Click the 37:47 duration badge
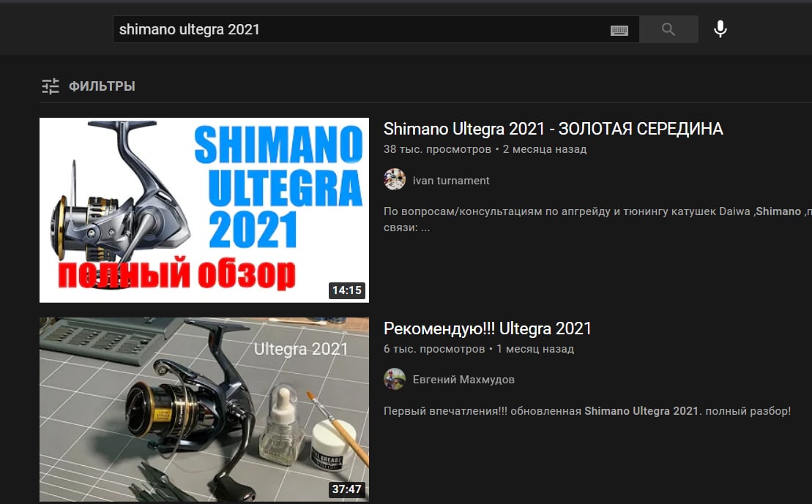 point(347,489)
